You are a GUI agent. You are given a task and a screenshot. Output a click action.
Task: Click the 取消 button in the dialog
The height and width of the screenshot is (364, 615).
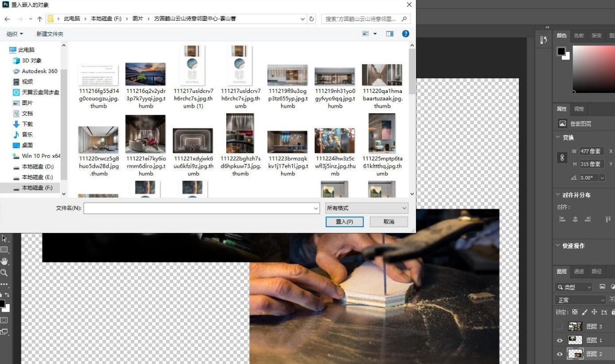pos(389,221)
